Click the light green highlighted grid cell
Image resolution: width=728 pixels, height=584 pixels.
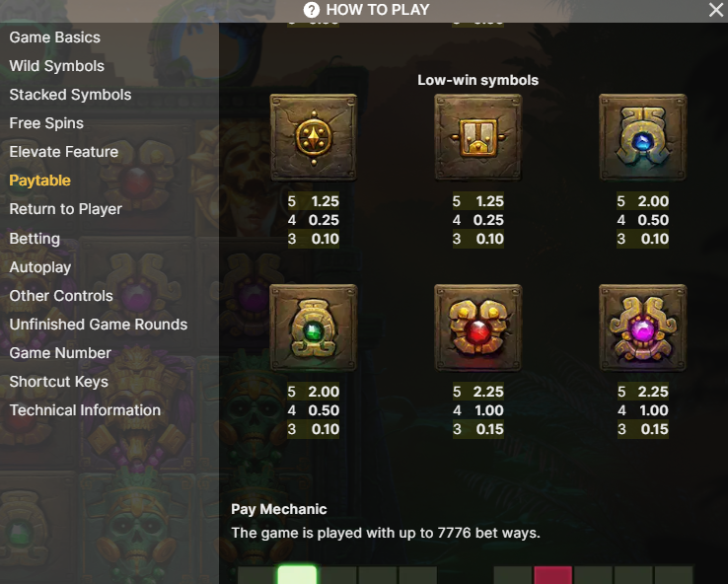point(297,575)
